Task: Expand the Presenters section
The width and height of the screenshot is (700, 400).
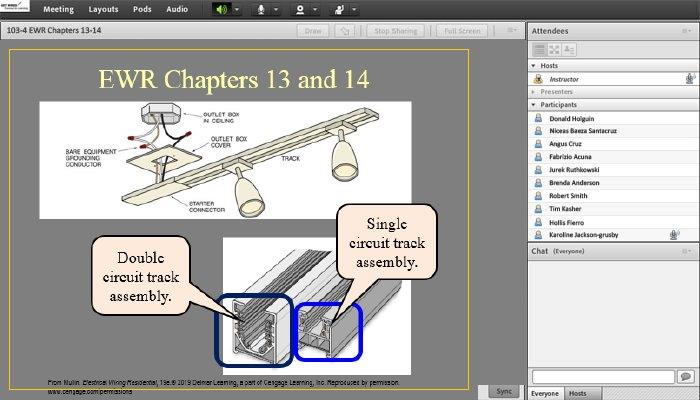Action: click(533, 92)
